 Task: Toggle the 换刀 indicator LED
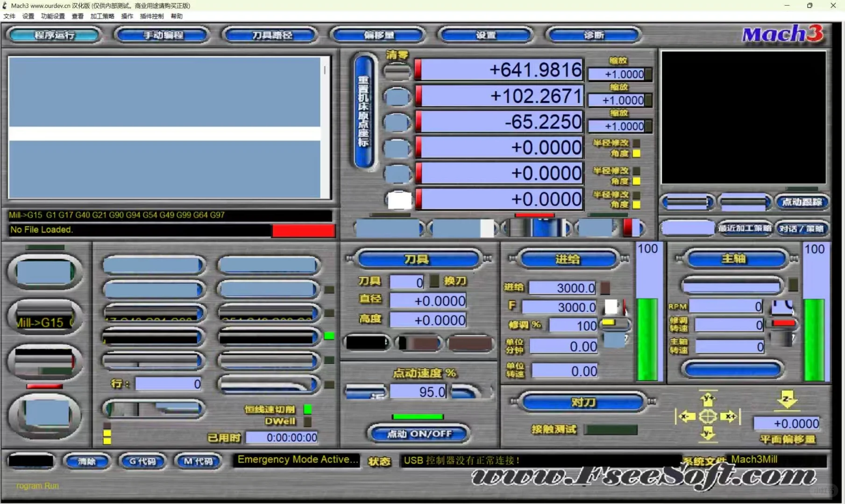[x=434, y=281]
